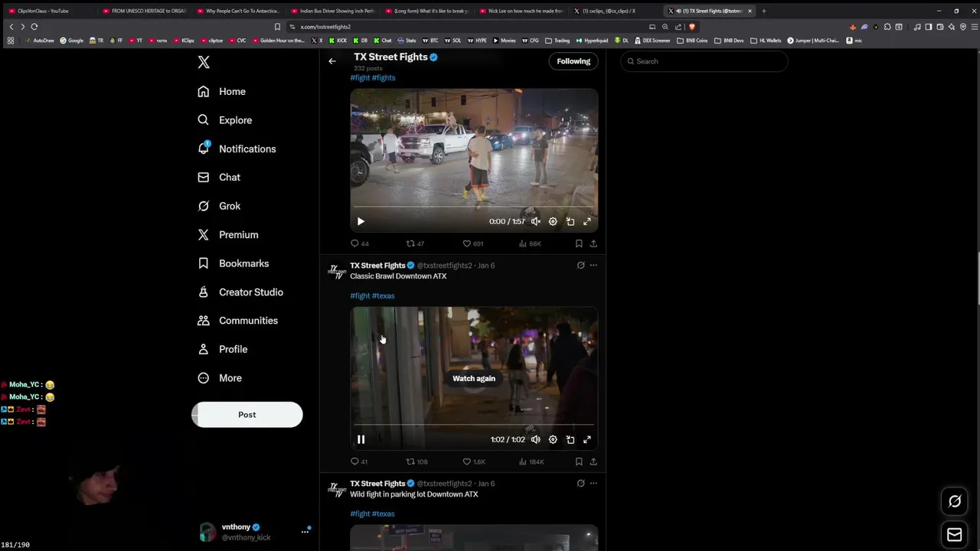Open replies on the post with 44 comments

pos(360,243)
